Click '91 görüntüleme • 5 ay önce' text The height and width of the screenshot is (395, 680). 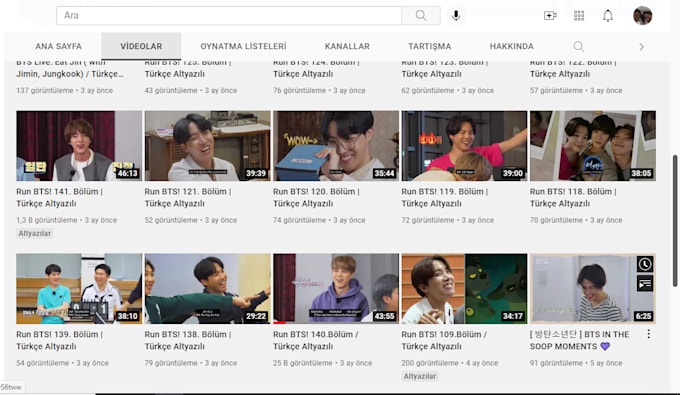click(x=576, y=363)
